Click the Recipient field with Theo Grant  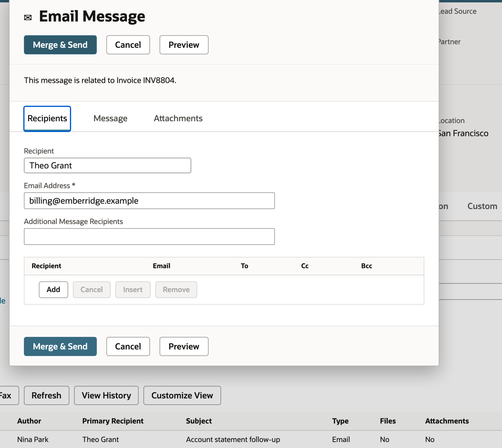[x=108, y=165]
